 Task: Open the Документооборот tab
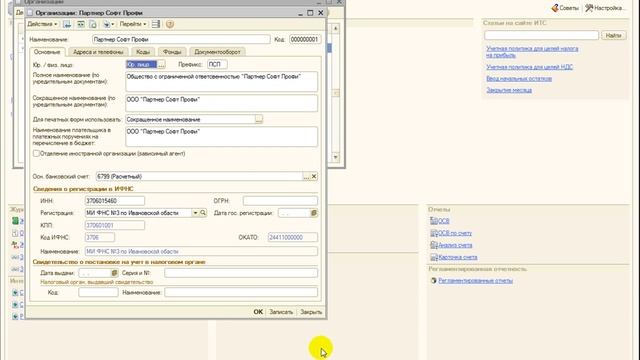pyautogui.click(x=217, y=52)
